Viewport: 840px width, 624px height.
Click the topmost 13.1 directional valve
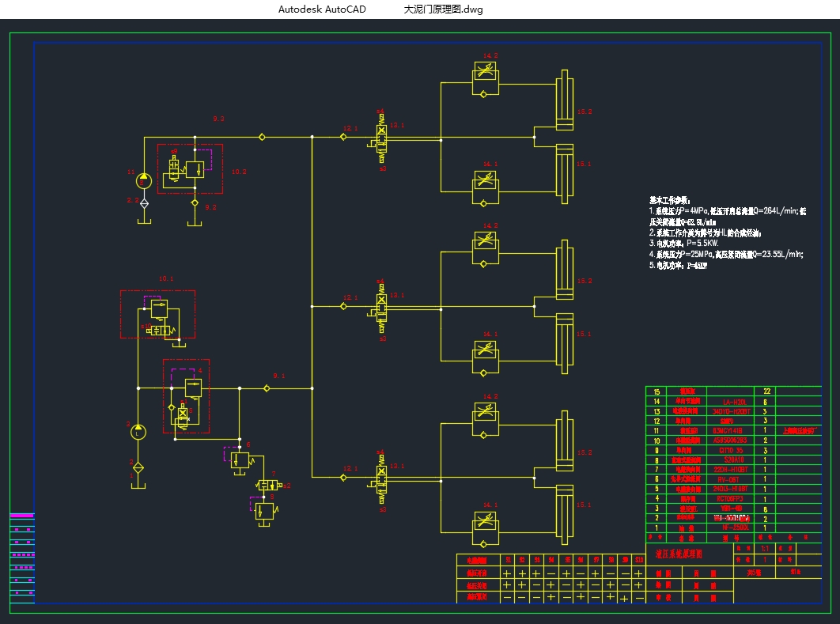[x=381, y=137]
